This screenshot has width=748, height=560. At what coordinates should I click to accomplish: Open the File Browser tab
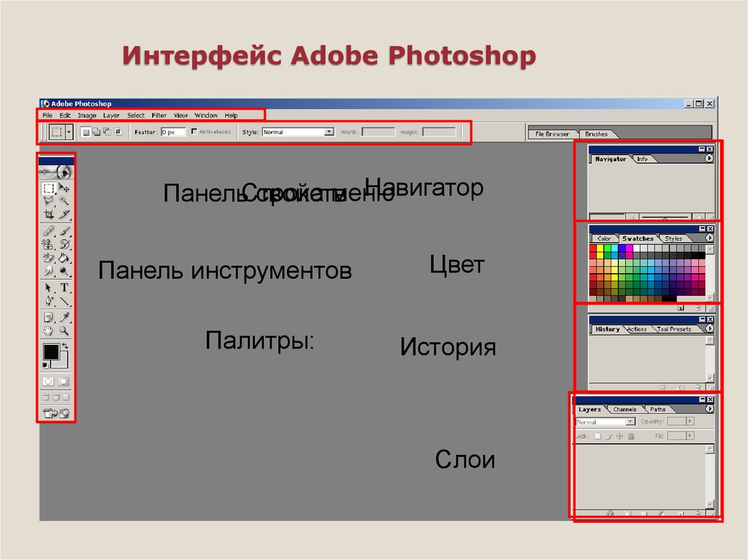tap(552, 134)
